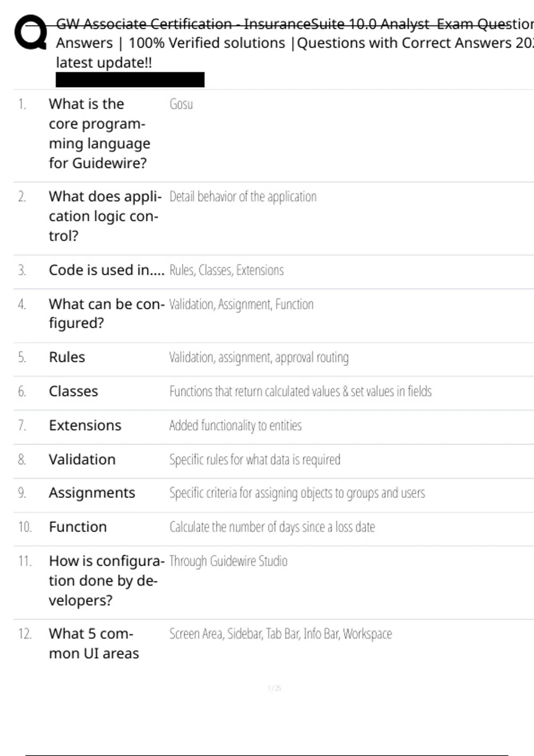This screenshot has height=756, width=534.
Task: Select the 'Classes' term in row 6
Action: [73, 391]
